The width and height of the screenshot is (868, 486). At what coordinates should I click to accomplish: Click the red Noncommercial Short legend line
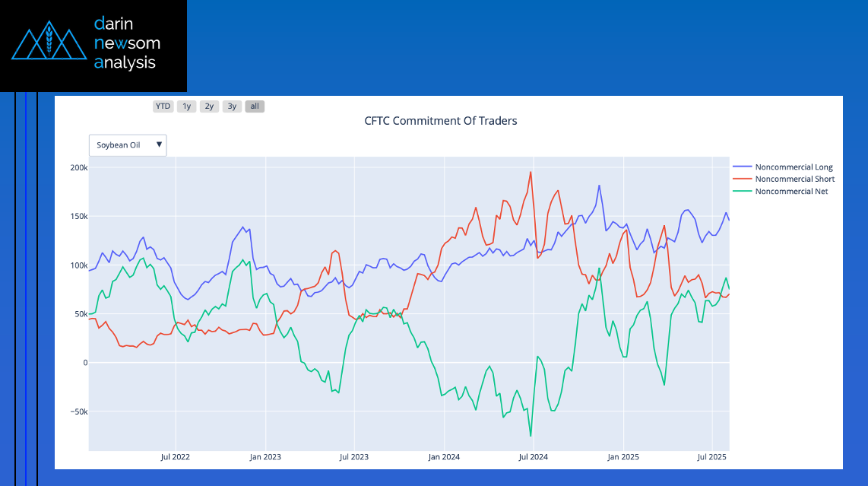point(742,179)
